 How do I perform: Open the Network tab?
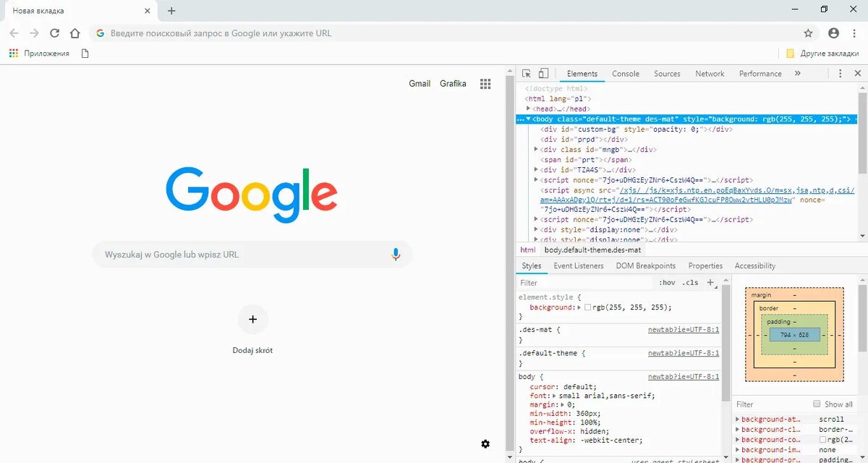710,74
